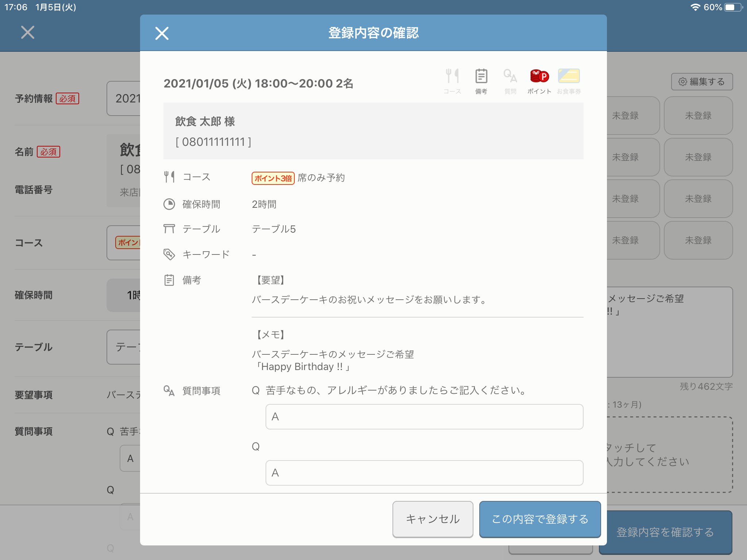The height and width of the screenshot is (560, 747).
Task: Select the 席のみ予約 course text
Action: 321,178
